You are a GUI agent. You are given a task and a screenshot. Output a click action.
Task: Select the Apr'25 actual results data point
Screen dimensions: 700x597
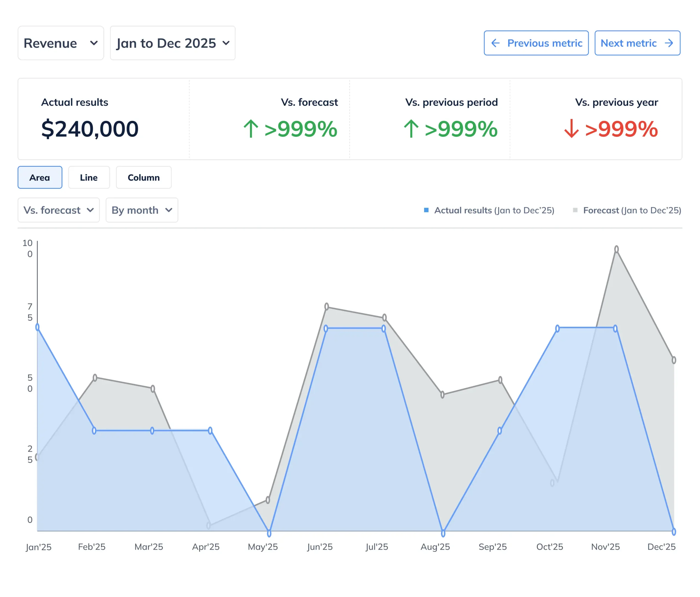point(210,431)
